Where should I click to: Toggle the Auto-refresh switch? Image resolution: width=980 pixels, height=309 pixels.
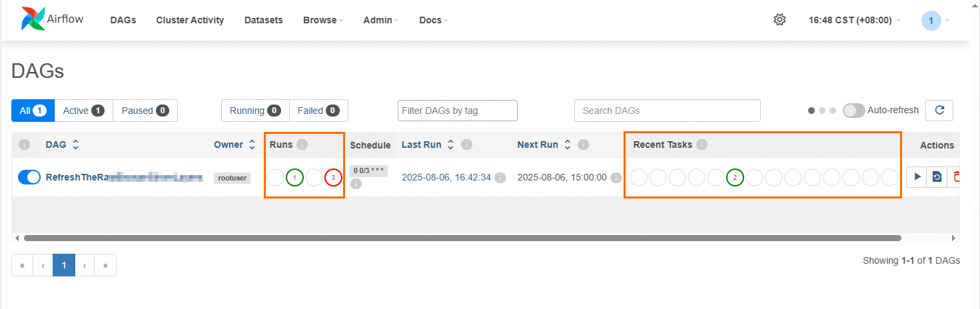pyautogui.click(x=854, y=111)
